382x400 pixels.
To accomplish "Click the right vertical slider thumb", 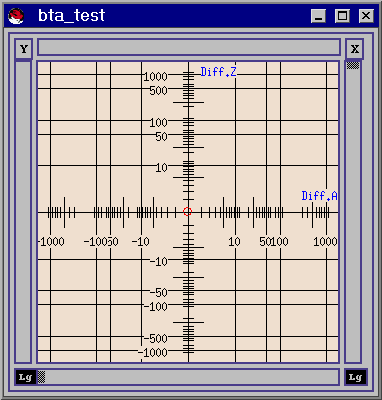I will coord(353,65).
